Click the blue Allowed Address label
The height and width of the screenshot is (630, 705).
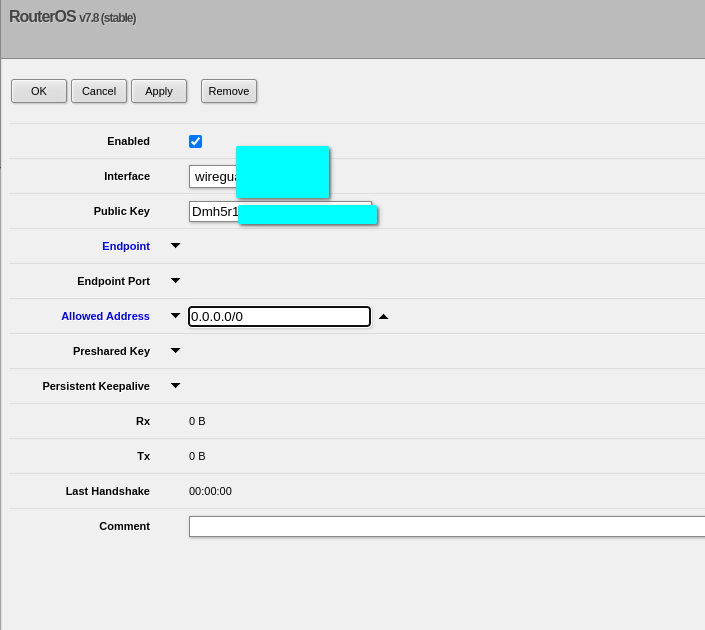click(105, 316)
